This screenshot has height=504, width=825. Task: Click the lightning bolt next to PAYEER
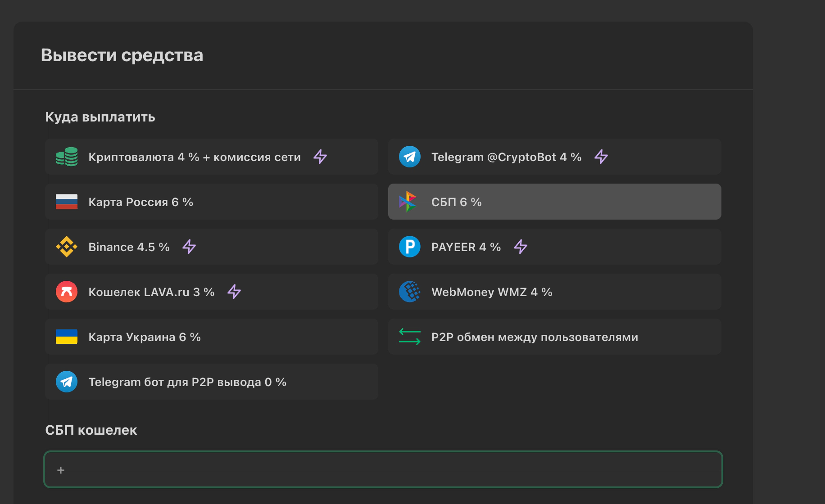coord(521,247)
